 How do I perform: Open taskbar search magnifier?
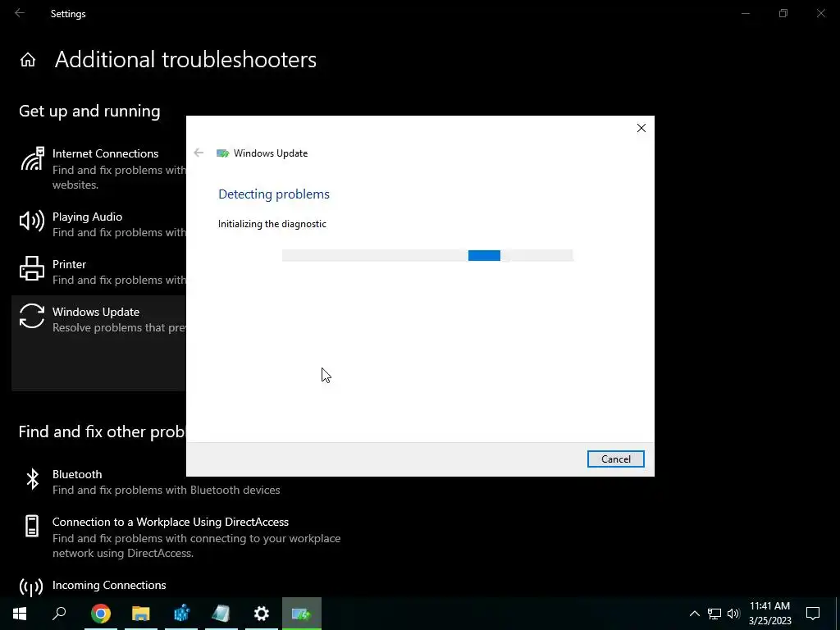tap(59, 614)
